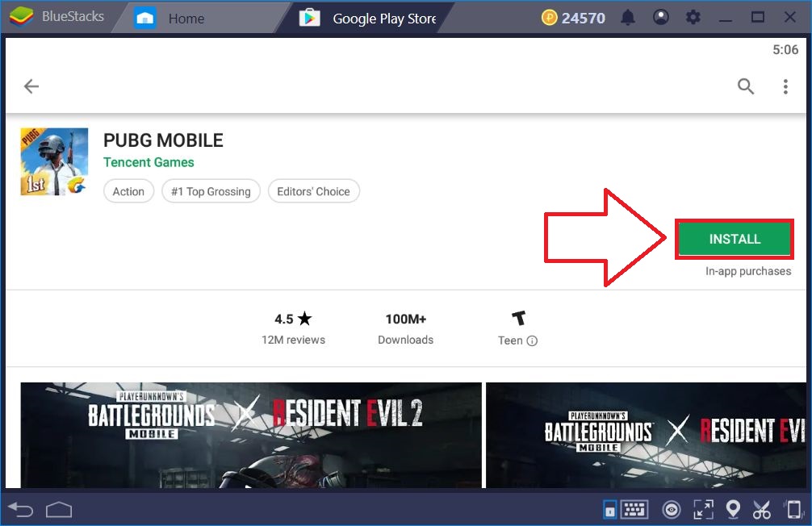Image resolution: width=812 pixels, height=526 pixels.
Task: Close the BlueStacks window
Action: tap(789, 17)
